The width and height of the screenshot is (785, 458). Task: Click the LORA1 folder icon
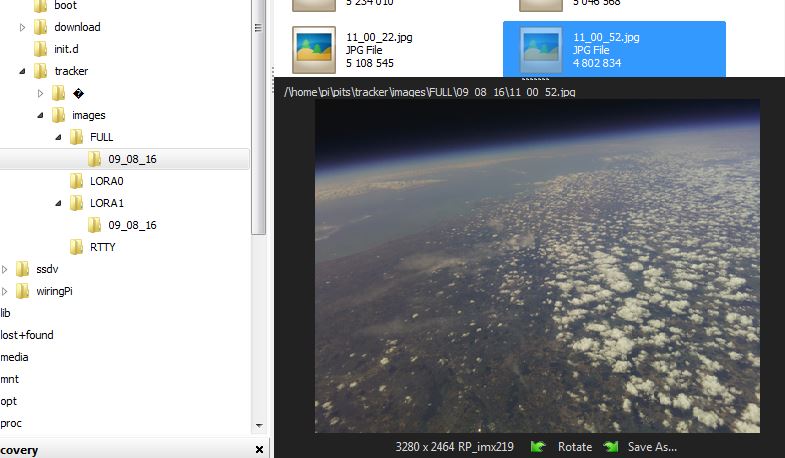(77, 203)
